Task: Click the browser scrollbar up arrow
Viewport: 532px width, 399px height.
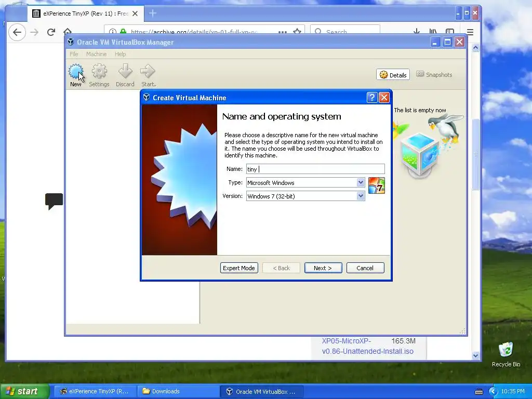Action: 475,48
